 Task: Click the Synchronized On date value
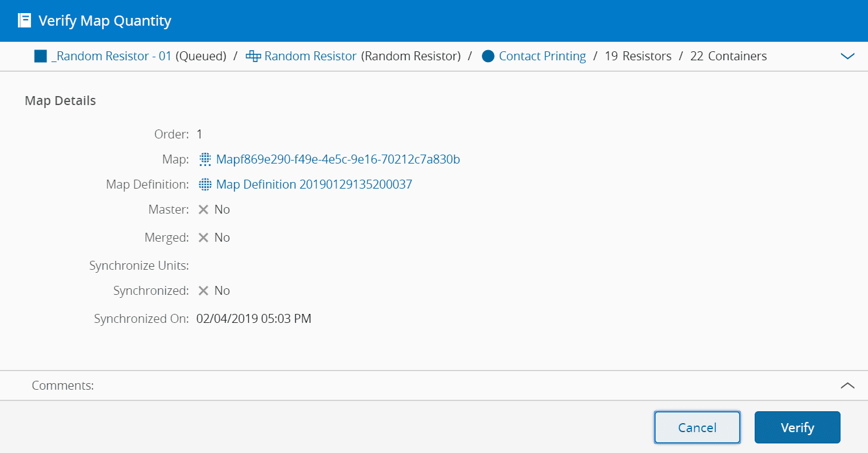[x=254, y=319]
